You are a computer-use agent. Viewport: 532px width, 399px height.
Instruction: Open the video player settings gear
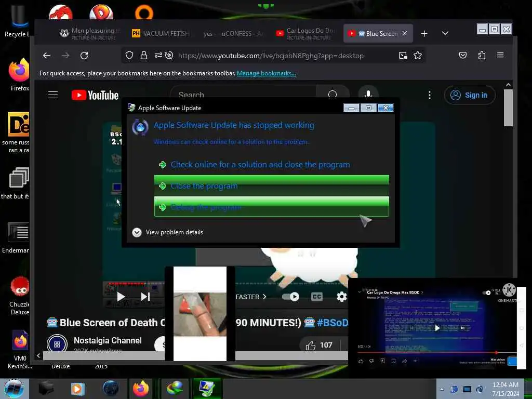342,297
